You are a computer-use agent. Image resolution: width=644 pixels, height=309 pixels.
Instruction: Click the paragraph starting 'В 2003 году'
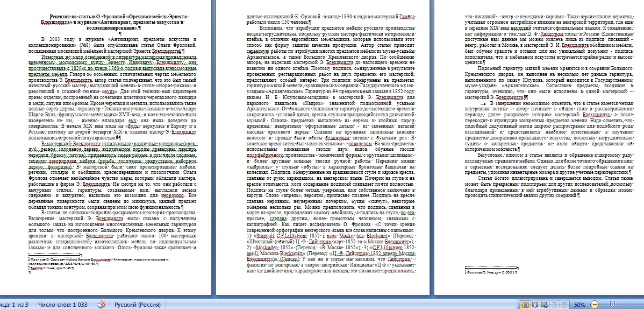coord(113,45)
